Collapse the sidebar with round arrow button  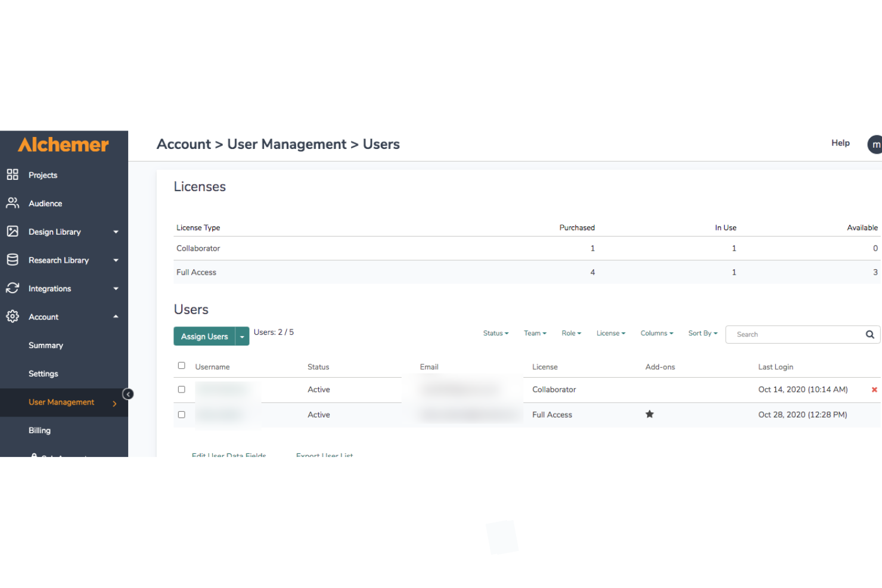click(128, 394)
